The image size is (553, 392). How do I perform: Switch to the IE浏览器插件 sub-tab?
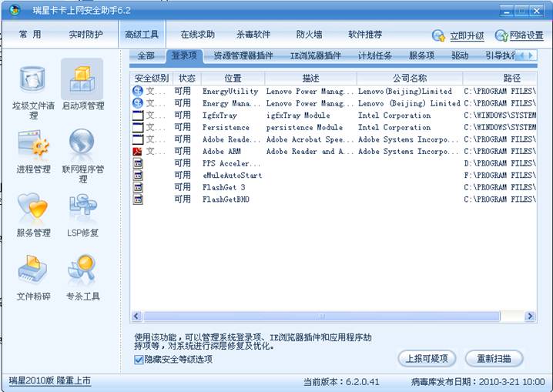(316, 55)
